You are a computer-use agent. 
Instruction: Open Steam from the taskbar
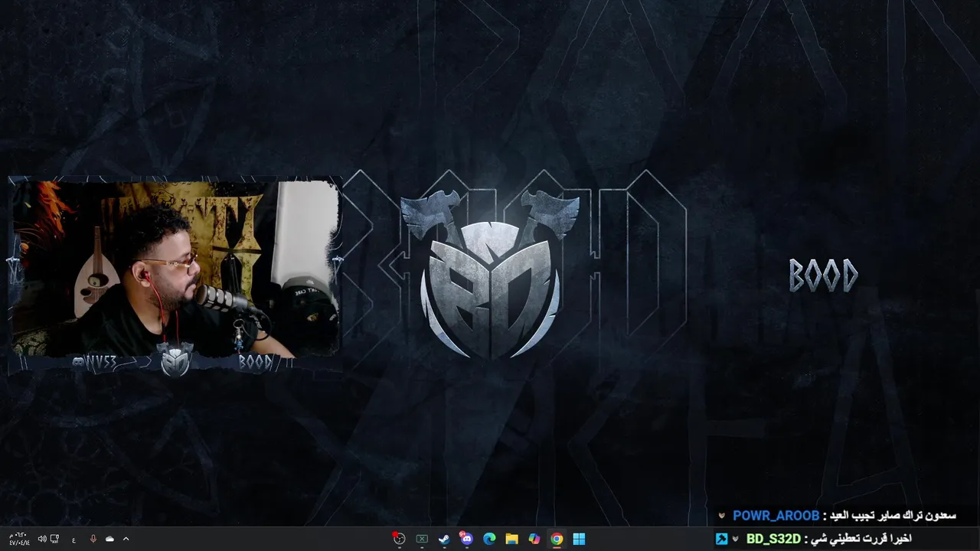(444, 539)
